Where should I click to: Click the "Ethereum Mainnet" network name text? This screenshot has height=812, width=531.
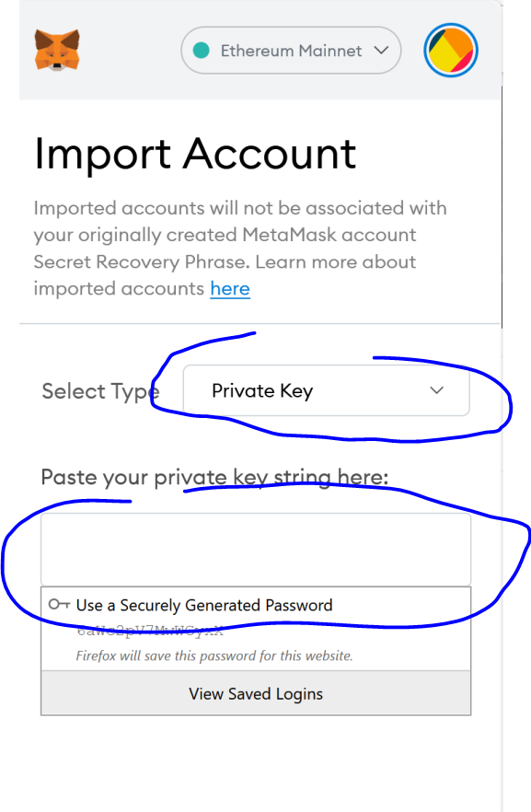pyautogui.click(x=291, y=51)
